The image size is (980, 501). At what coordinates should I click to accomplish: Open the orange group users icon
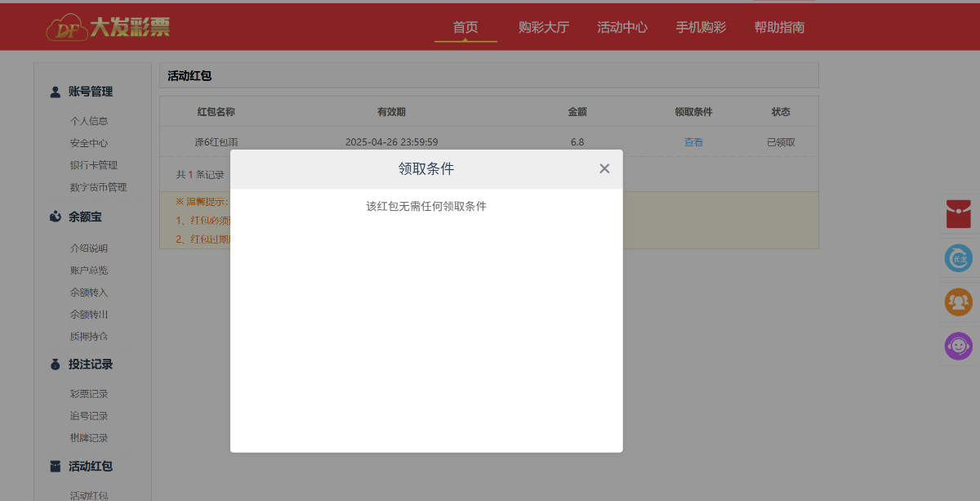tap(958, 302)
